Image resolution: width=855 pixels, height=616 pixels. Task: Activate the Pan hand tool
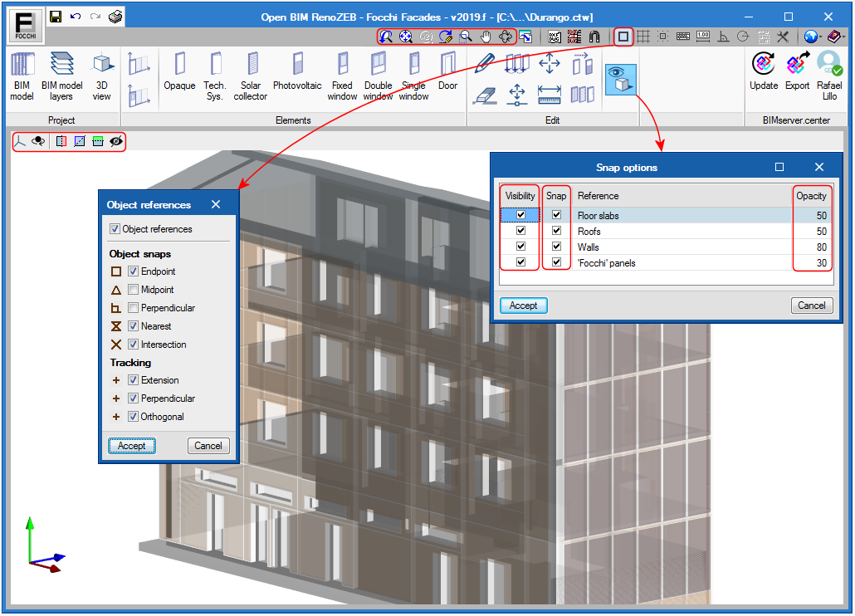[x=486, y=37]
